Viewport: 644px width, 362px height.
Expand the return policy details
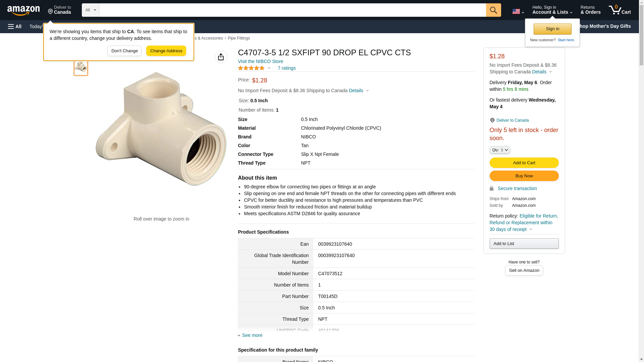point(524,223)
